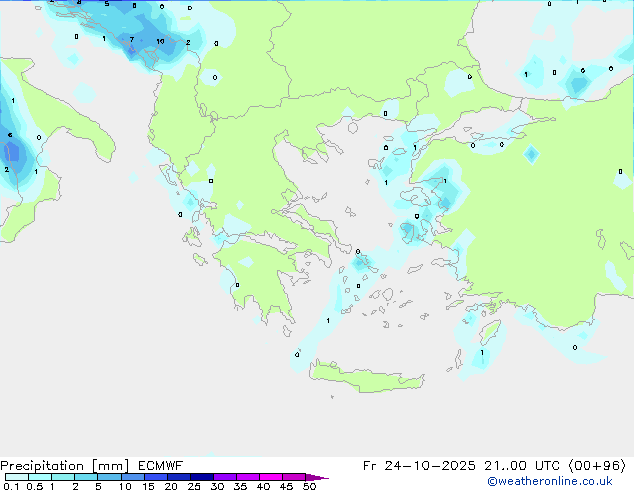Click the '35' legend scale label

click(x=240, y=486)
